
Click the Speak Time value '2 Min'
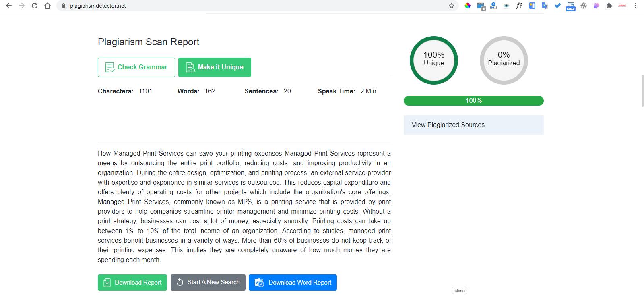click(x=368, y=91)
